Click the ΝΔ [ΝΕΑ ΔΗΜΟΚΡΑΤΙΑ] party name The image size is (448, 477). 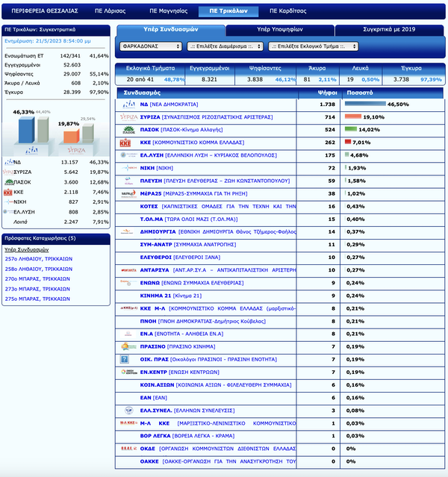169,105
